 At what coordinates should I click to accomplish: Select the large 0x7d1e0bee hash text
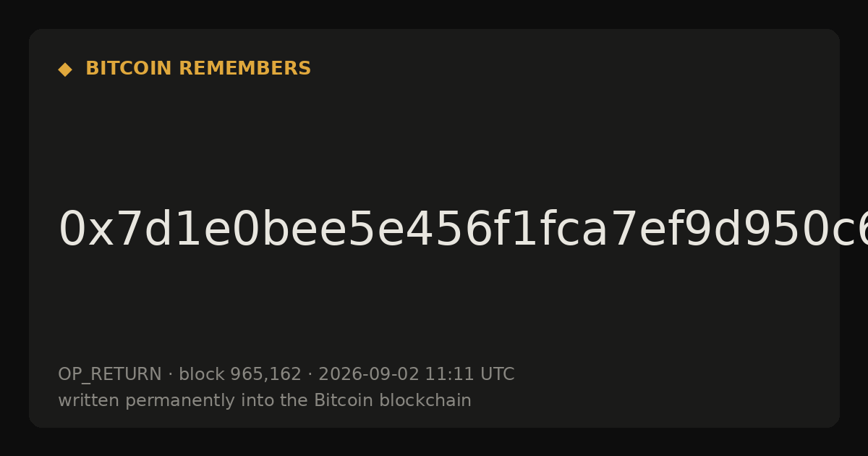coord(463,230)
